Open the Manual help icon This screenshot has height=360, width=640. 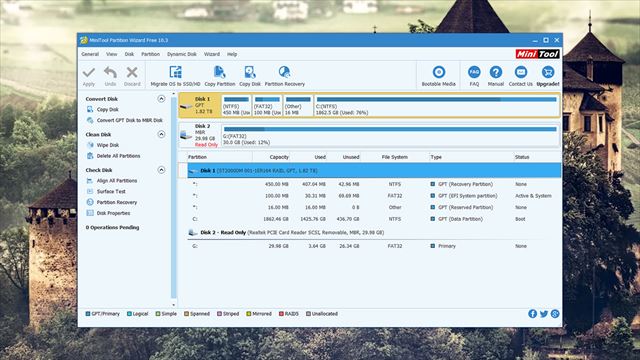click(x=496, y=72)
